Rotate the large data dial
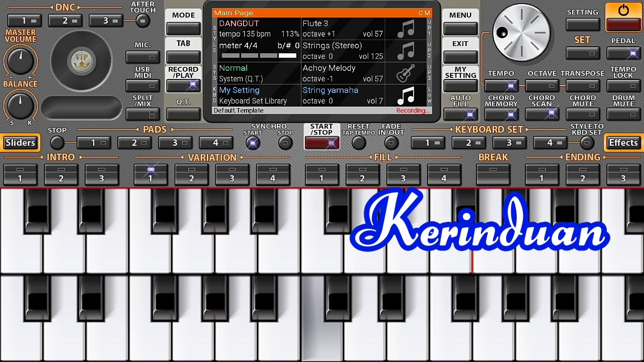The height and width of the screenshot is (362, 644). coord(521,34)
